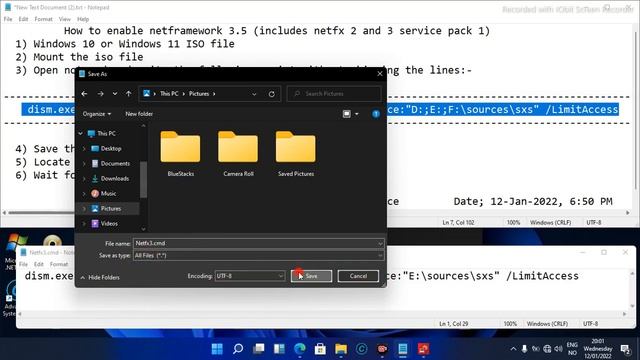
Task: Click This PC in the address breadcrumb
Action: 169,94
